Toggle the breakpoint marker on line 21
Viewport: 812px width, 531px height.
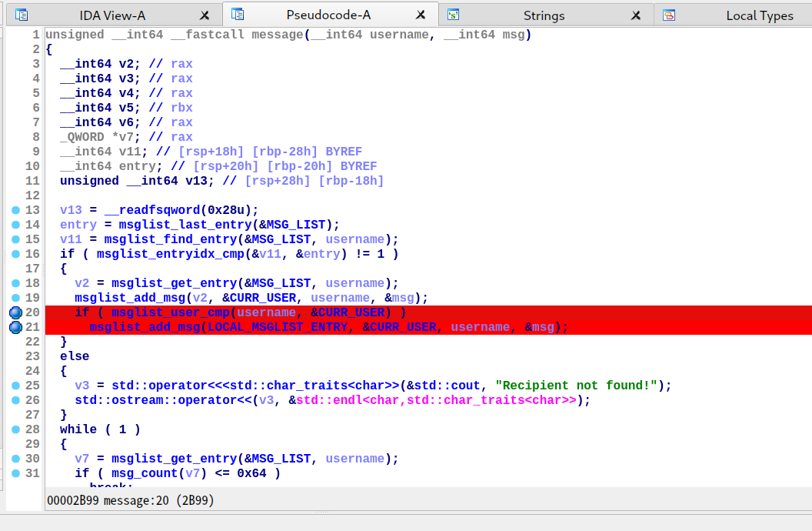(15, 327)
